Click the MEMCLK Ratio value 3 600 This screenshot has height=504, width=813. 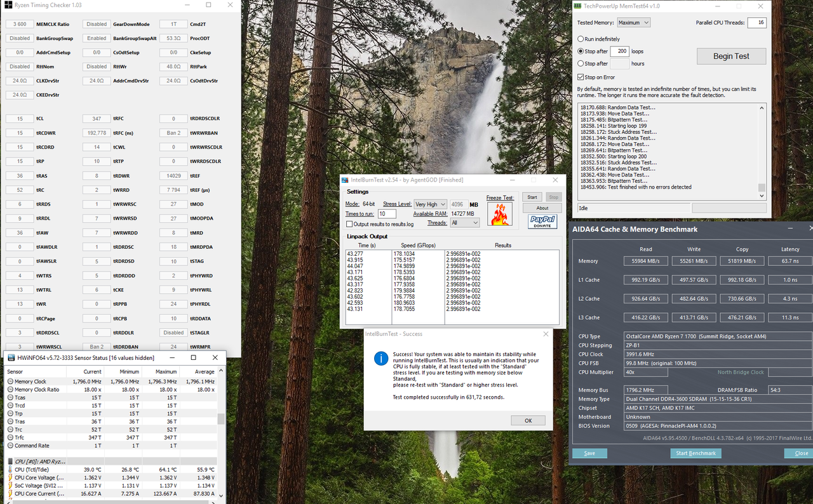(20, 24)
